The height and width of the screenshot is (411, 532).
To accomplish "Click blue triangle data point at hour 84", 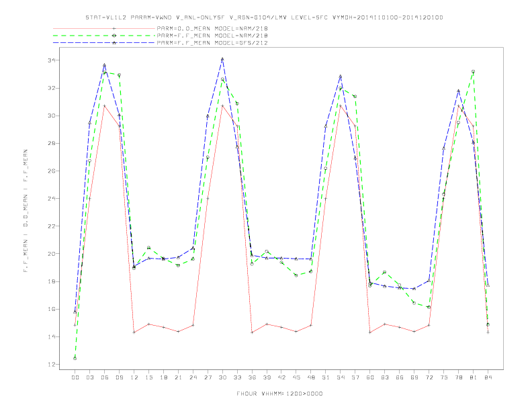I will click(x=488, y=285).
